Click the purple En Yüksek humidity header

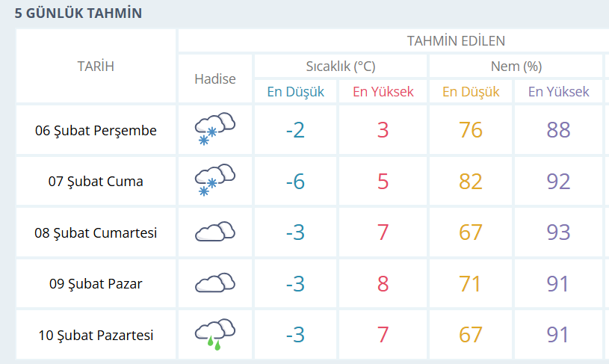coord(558,92)
